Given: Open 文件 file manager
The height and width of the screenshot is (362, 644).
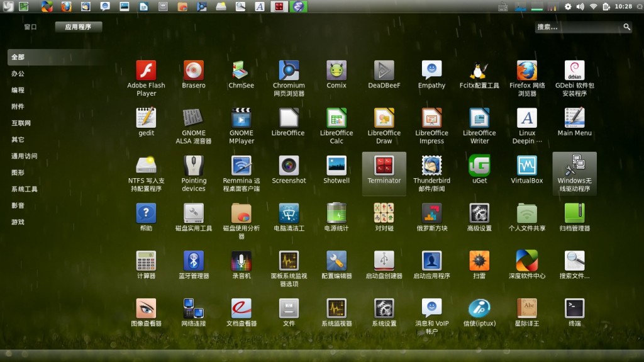Looking at the screenshot, I should 289,313.
